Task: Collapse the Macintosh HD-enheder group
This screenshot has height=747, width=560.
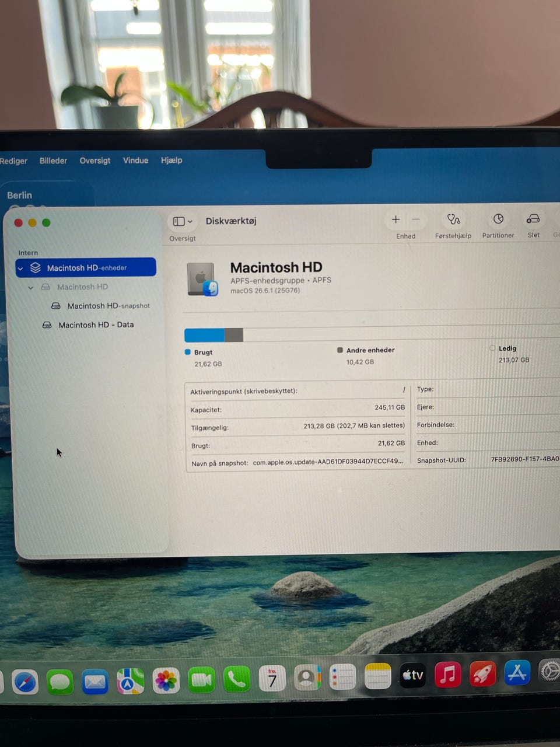Action: tap(21, 268)
